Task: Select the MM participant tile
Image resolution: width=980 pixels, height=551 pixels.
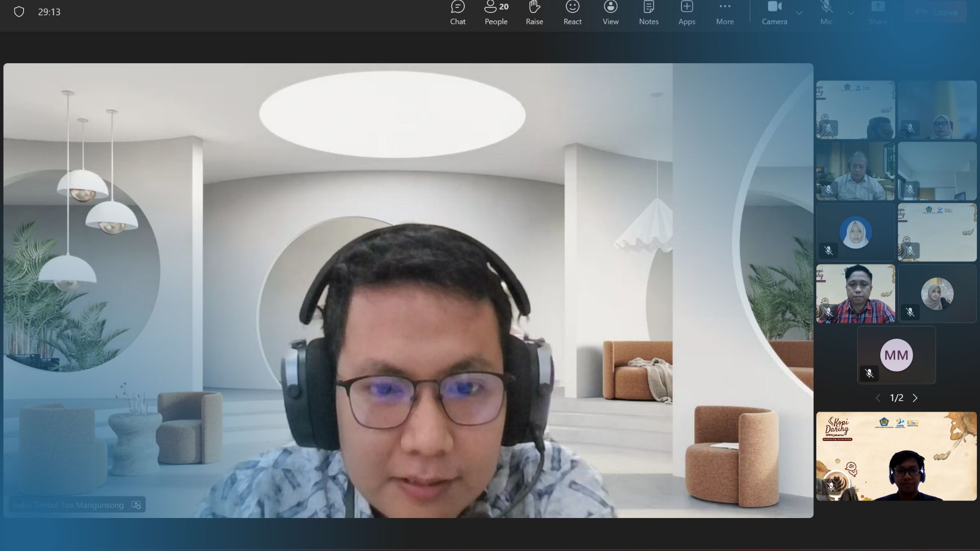Action: (896, 355)
